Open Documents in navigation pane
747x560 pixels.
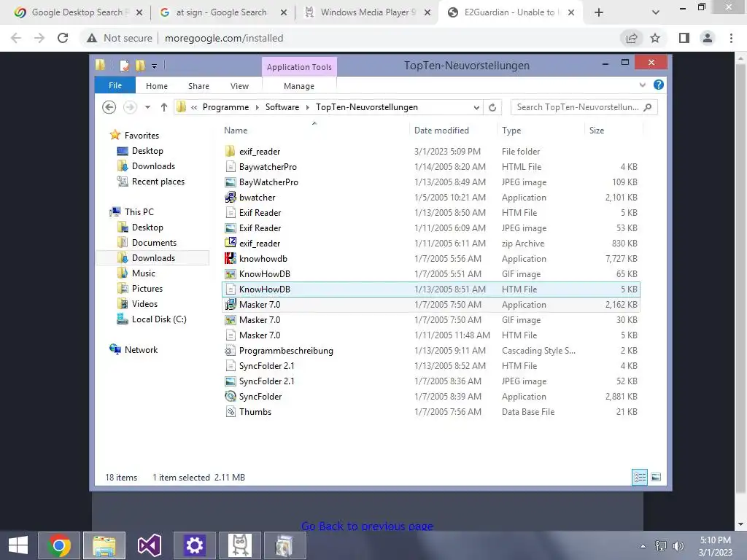[154, 242]
